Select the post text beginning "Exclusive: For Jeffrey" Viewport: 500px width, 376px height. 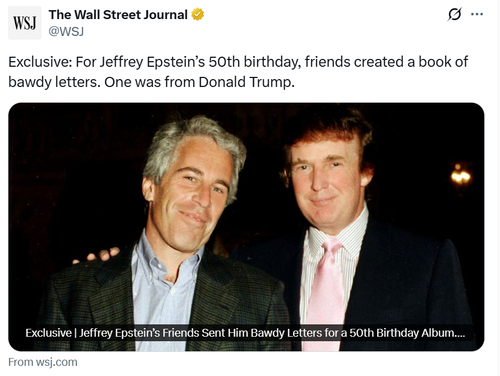(x=238, y=72)
